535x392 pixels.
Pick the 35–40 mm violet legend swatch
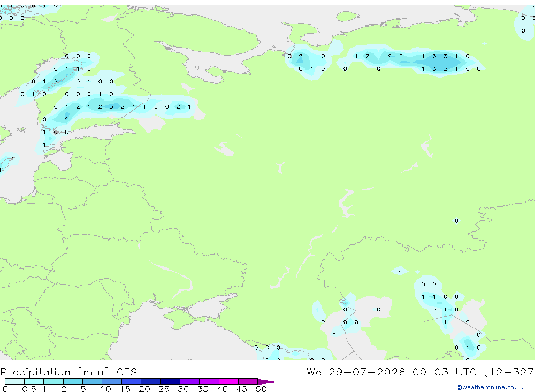point(209,381)
